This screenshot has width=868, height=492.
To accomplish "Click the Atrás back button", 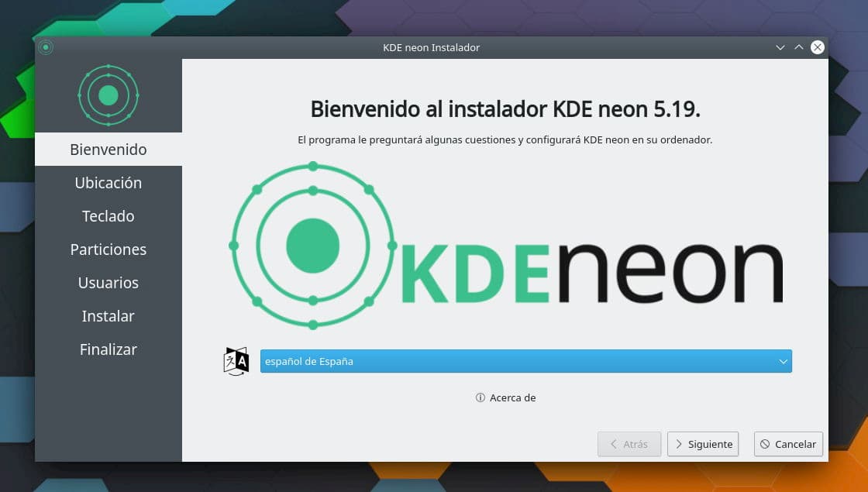I will 629,444.
